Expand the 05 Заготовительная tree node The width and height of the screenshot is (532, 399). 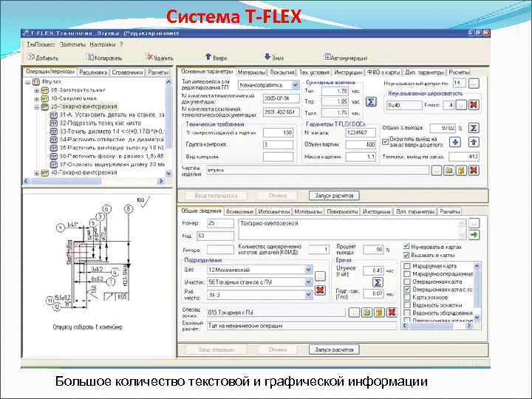[37, 90]
